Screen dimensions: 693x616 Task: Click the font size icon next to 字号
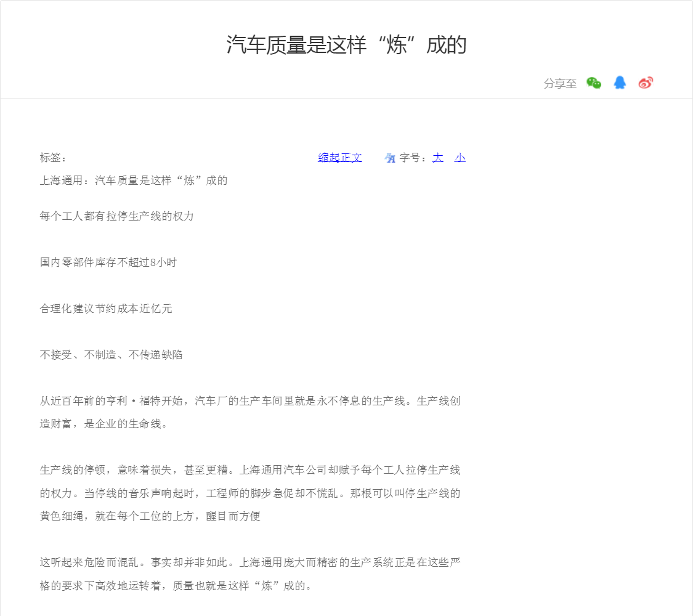click(x=390, y=158)
